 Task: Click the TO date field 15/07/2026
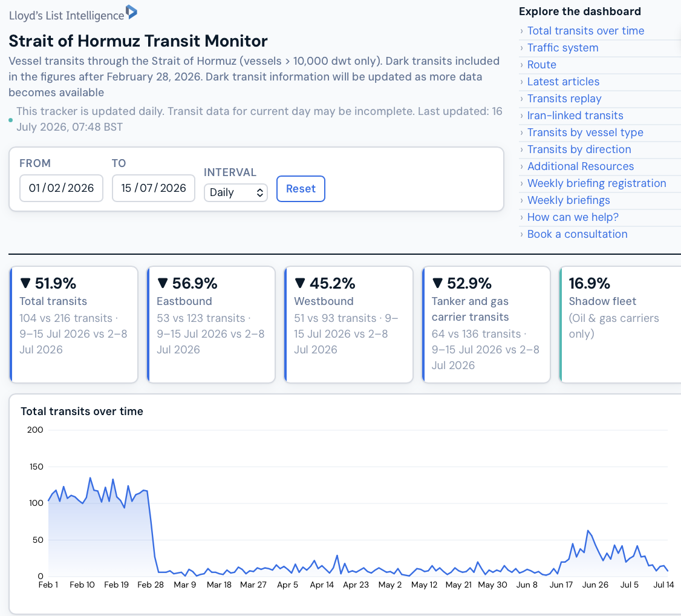click(153, 188)
